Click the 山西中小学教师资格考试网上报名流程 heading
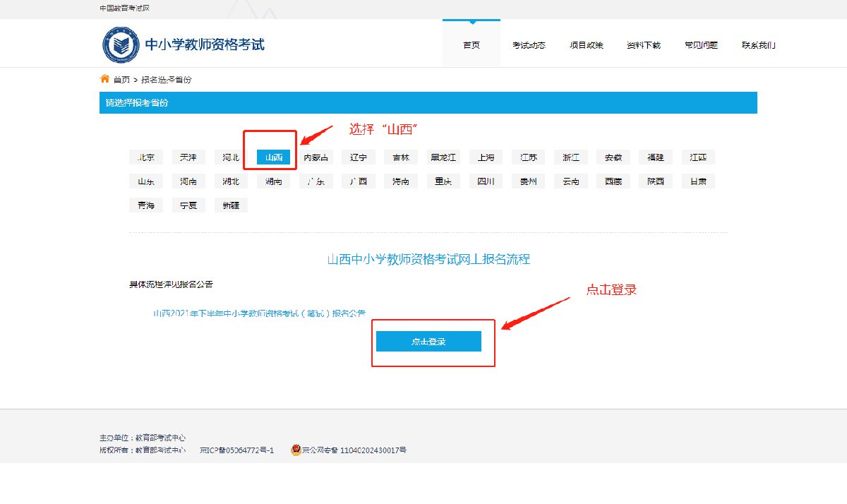 pyautogui.click(x=428, y=259)
